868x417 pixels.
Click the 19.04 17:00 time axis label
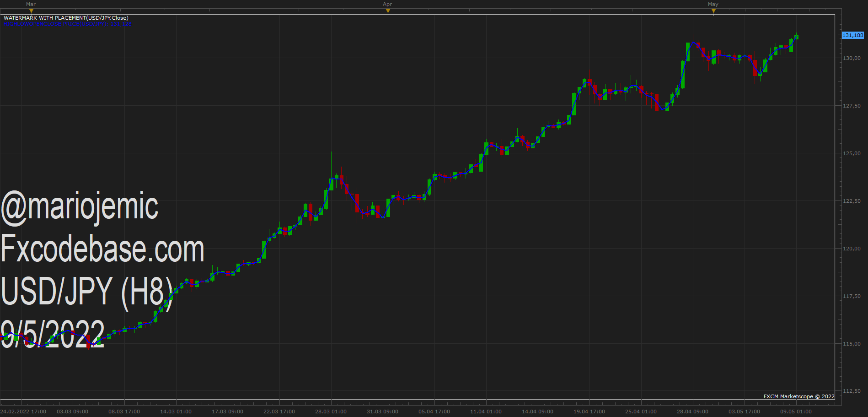(x=589, y=412)
